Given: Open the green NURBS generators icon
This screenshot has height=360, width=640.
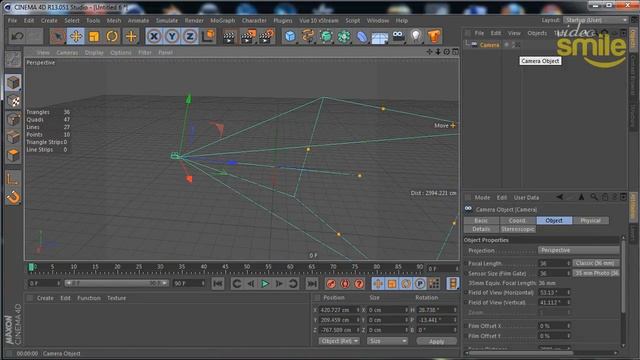Looking at the screenshot, I should click(x=326, y=36).
